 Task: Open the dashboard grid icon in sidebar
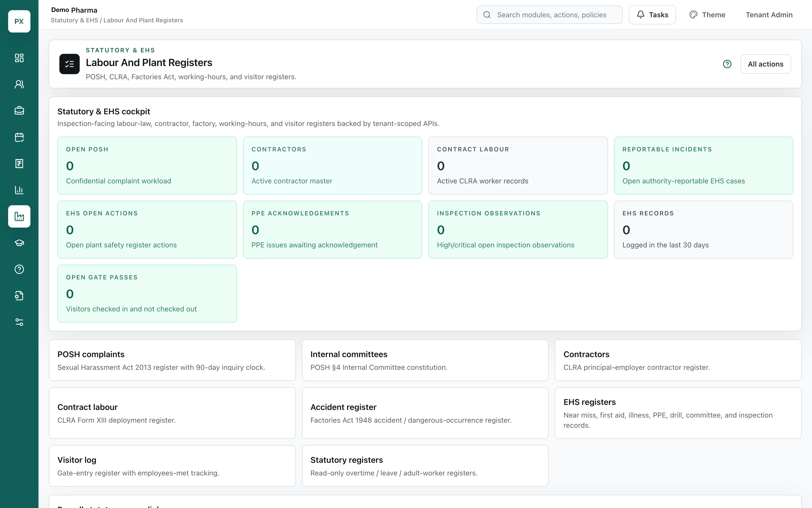pos(19,58)
